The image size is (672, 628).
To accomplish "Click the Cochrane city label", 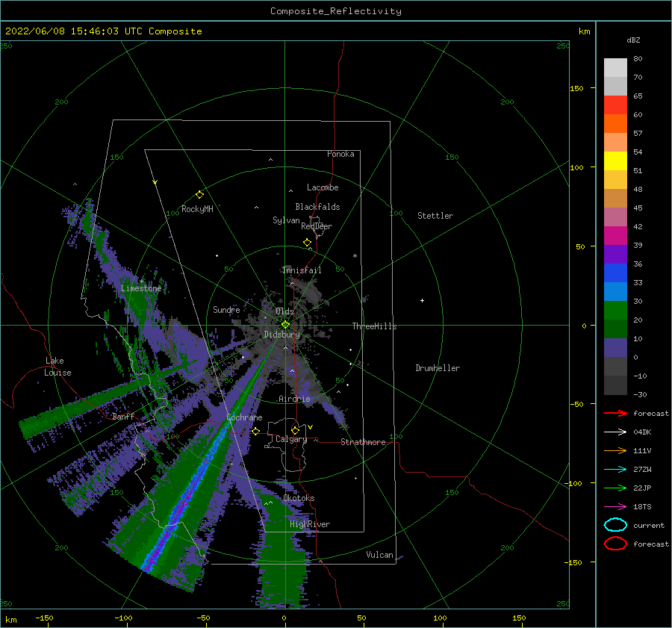I will (244, 417).
